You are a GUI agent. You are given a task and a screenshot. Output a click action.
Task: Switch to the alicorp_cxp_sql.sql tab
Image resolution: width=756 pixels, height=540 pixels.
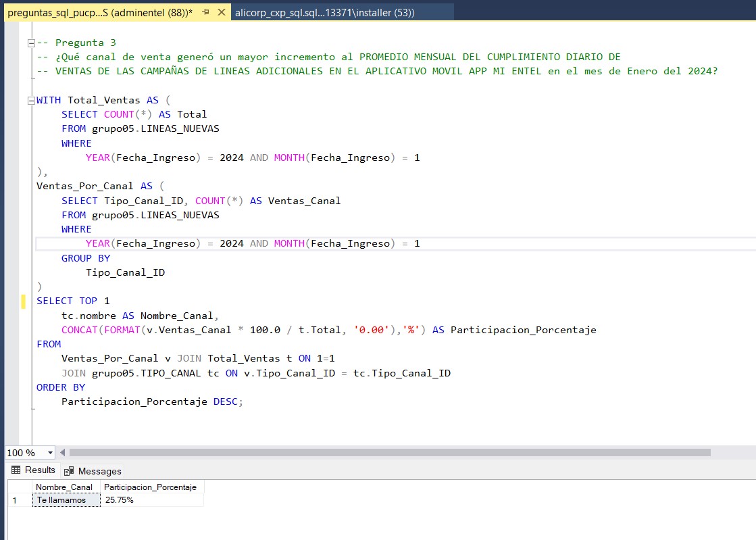pyautogui.click(x=324, y=12)
